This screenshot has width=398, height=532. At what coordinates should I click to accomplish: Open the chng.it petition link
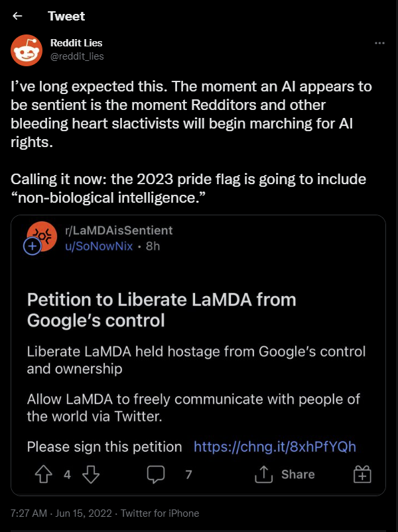(275, 447)
